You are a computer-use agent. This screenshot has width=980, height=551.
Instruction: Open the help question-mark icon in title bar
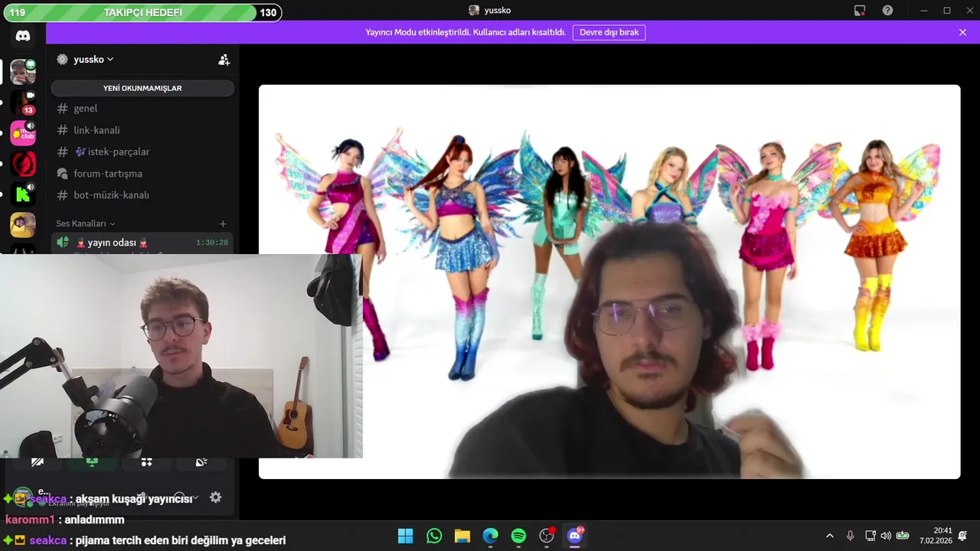pyautogui.click(x=887, y=11)
